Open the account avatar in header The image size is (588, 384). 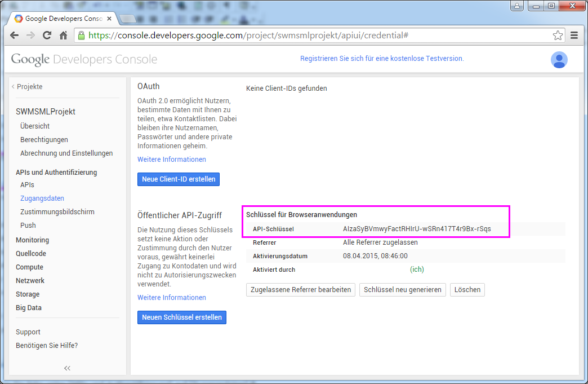tap(559, 60)
